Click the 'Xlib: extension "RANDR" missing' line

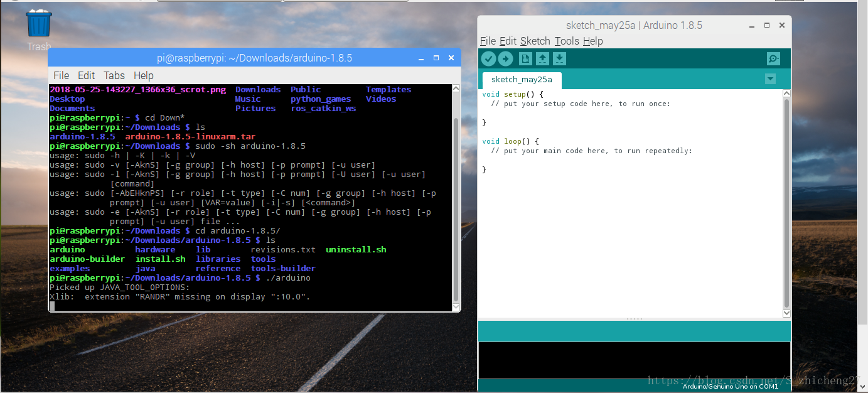click(180, 296)
